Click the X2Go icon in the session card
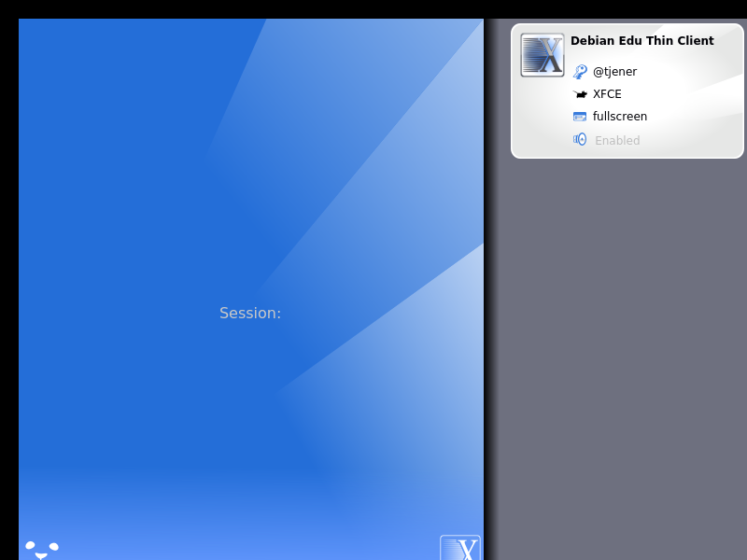 coord(543,55)
